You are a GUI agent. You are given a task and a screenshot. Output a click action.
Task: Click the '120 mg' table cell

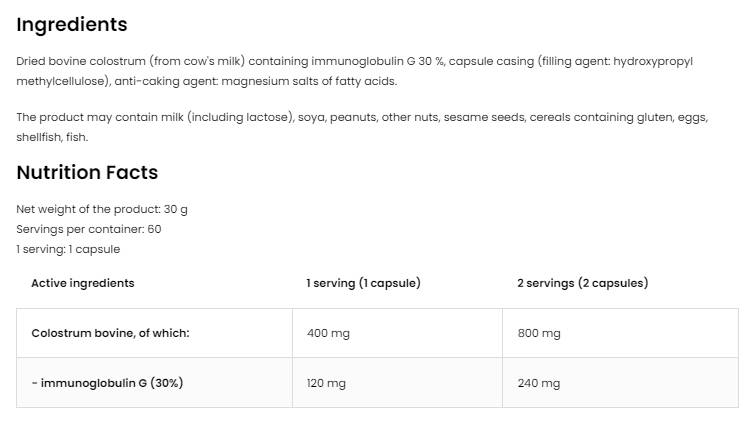point(326,383)
